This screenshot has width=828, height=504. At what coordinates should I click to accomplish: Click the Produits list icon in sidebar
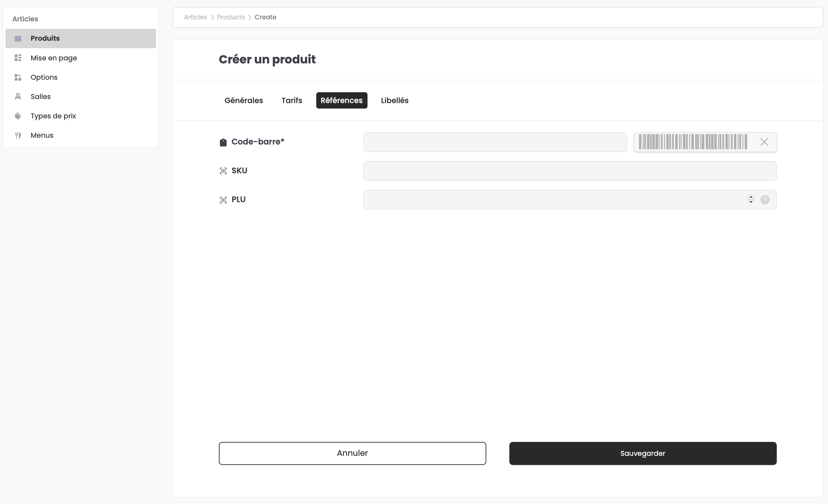(x=18, y=39)
